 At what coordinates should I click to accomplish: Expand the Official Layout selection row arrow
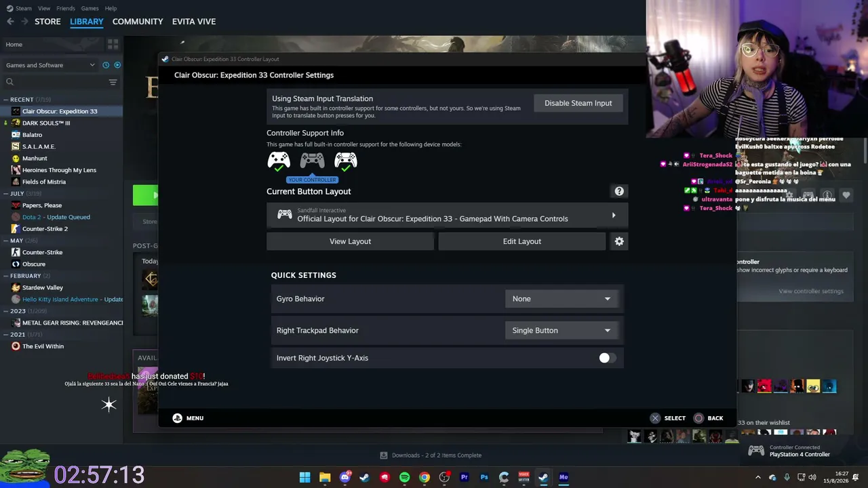[614, 216]
